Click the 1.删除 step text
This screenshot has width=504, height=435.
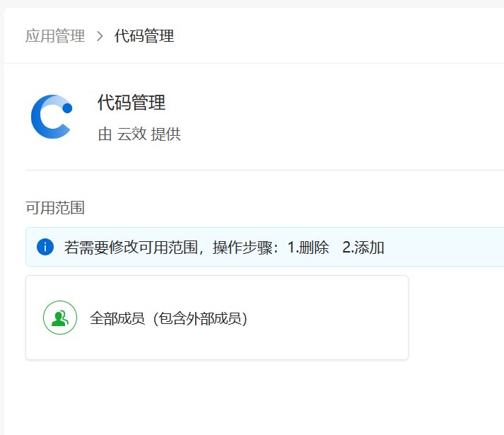coord(308,248)
